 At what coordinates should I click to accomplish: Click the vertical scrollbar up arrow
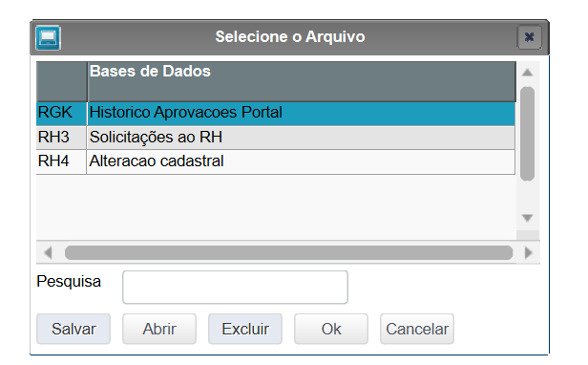tap(527, 73)
